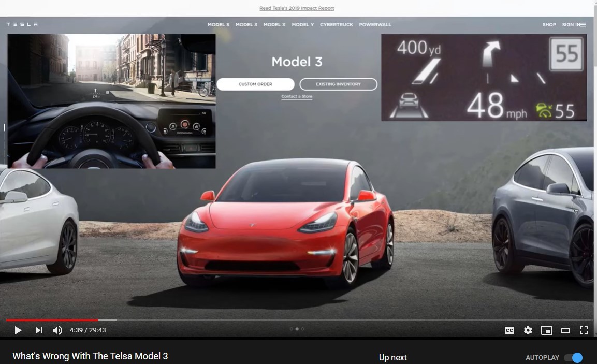Viewport: 597px width, 364px height.
Task: Switch to theater mode view
Action: (565, 330)
